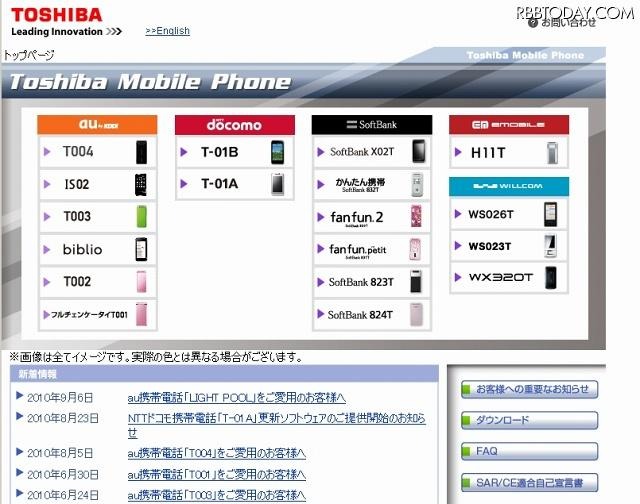Viewport: 640px width, 504px height.
Task: Open the au T004 customer notice link
Action: coord(217,453)
